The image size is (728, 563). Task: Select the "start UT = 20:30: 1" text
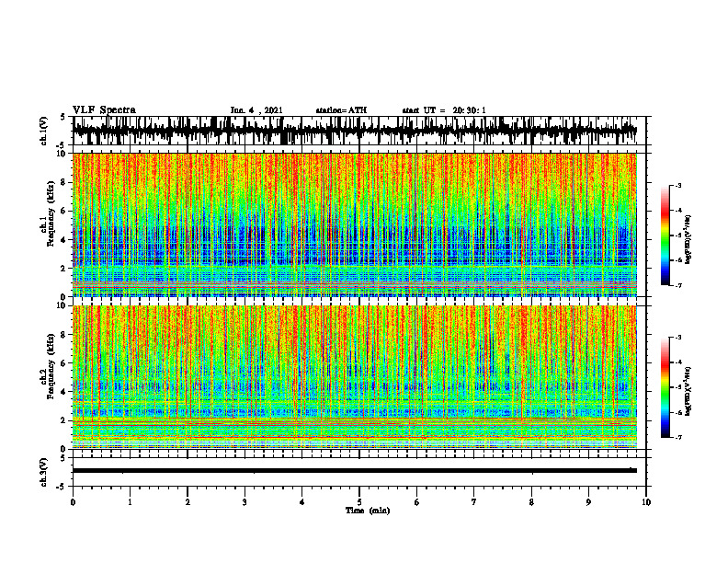click(444, 110)
